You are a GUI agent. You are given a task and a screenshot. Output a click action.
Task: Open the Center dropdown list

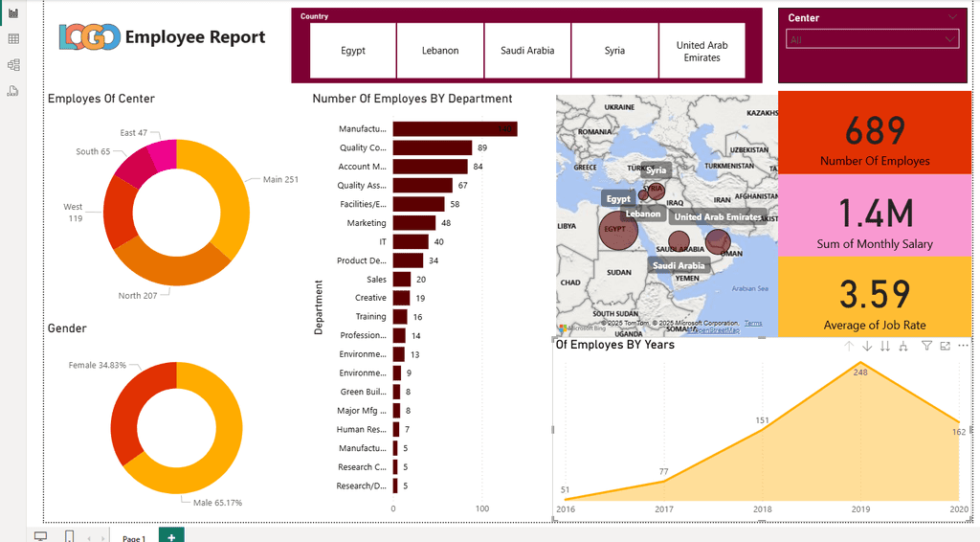(872, 39)
